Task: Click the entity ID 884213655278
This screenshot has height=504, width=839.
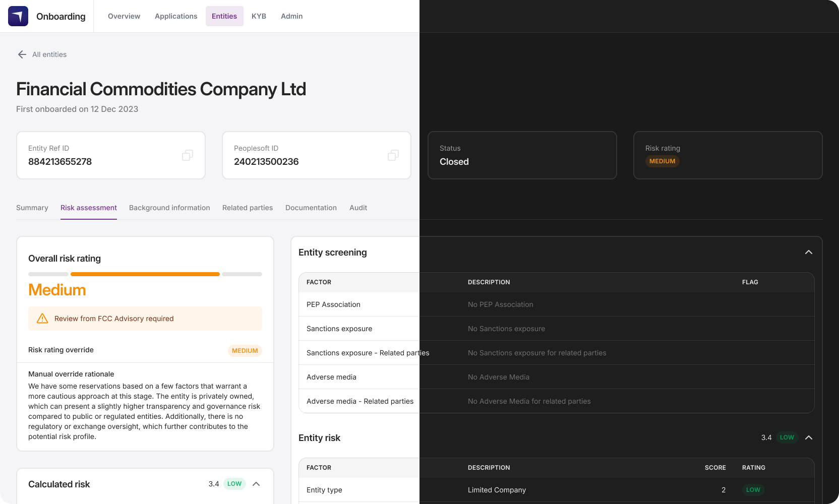Action: point(60,162)
